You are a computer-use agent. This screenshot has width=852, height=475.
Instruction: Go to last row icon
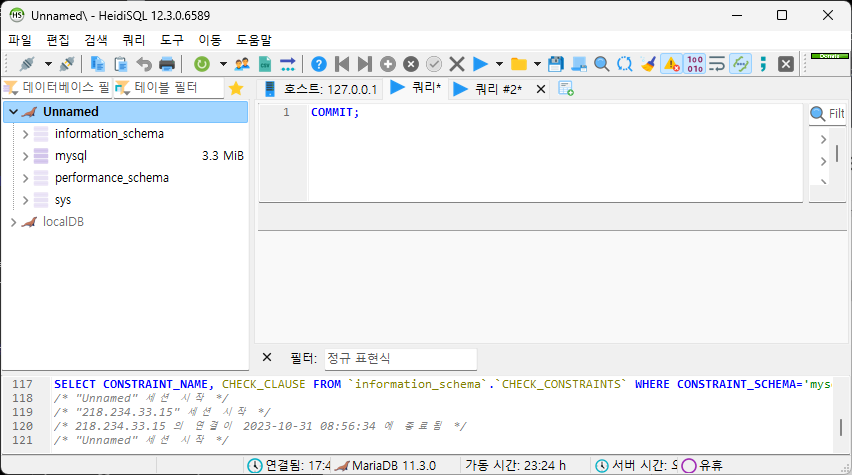[365, 64]
